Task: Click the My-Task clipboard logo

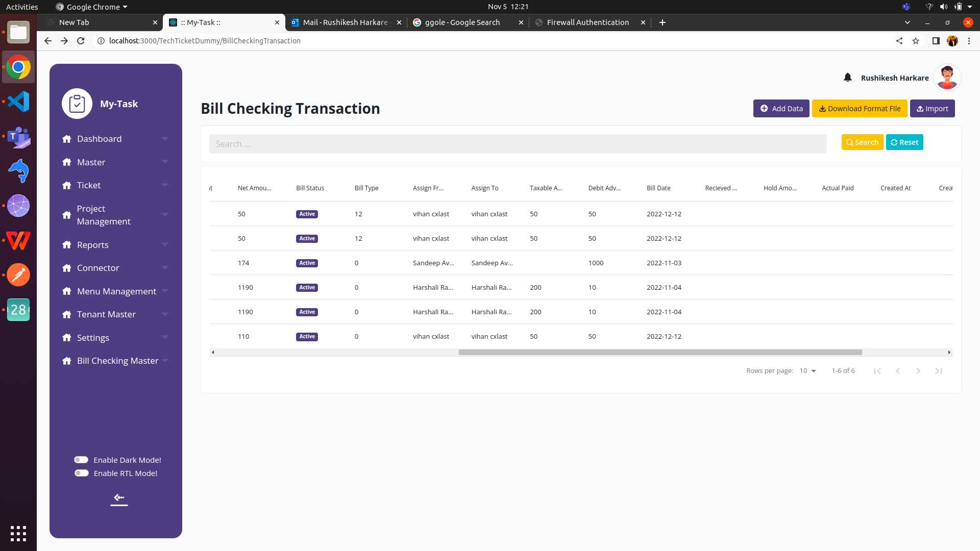Action: pos(77,104)
